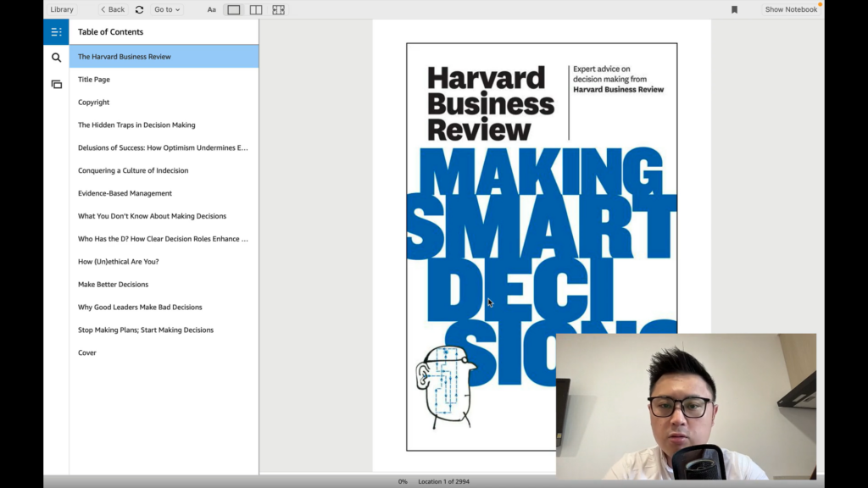This screenshot has height=488, width=868.
Task: Open Who Has the D? chapter
Action: (x=164, y=238)
